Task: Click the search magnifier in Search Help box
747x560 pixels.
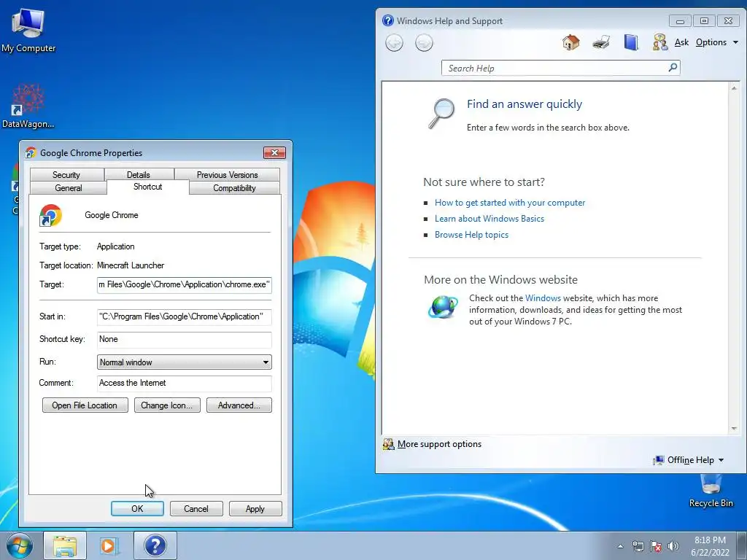Action: (x=673, y=68)
